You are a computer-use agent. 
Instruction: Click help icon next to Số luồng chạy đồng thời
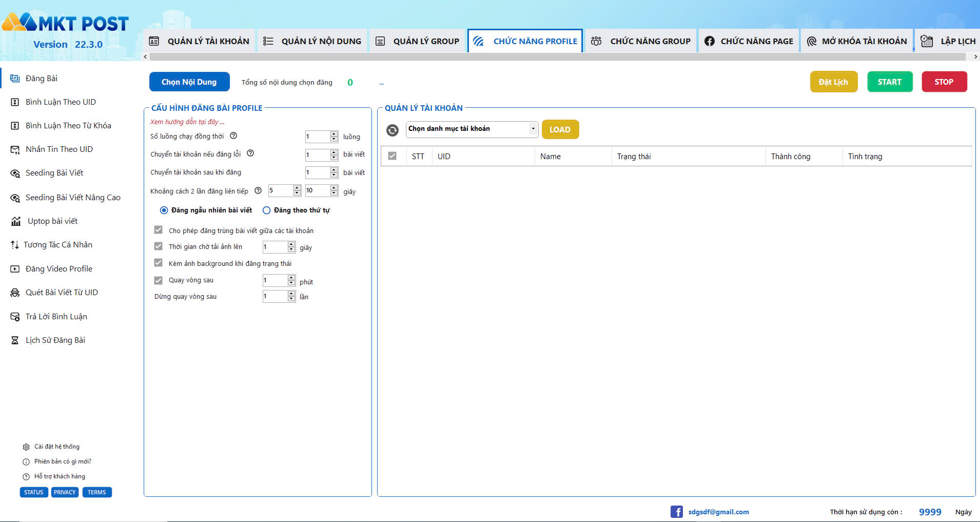[x=233, y=136]
